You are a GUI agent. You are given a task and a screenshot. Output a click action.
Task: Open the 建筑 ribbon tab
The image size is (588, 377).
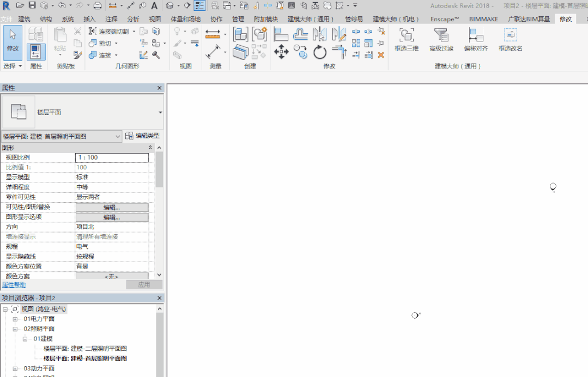25,19
